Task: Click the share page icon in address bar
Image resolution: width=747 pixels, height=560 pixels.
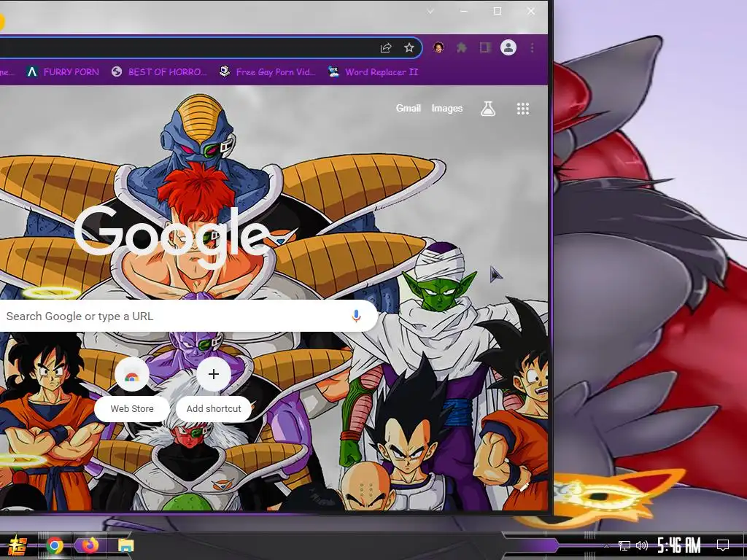Action: click(386, 47)
